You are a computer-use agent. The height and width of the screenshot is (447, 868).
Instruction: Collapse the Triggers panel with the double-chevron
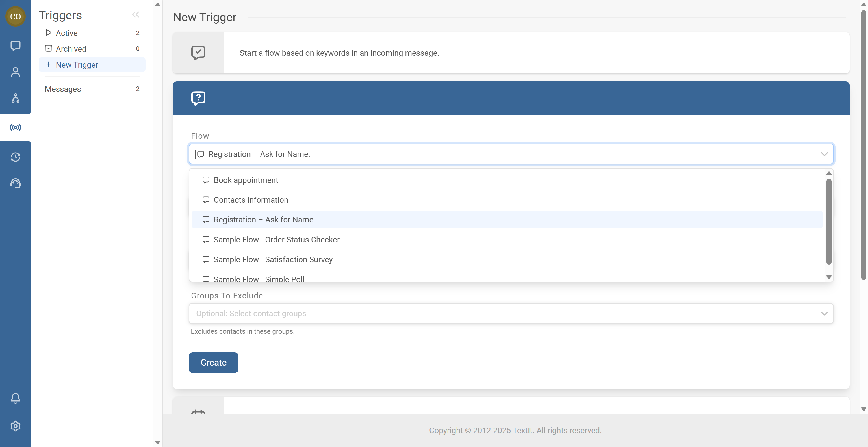[x=136, y=14]
